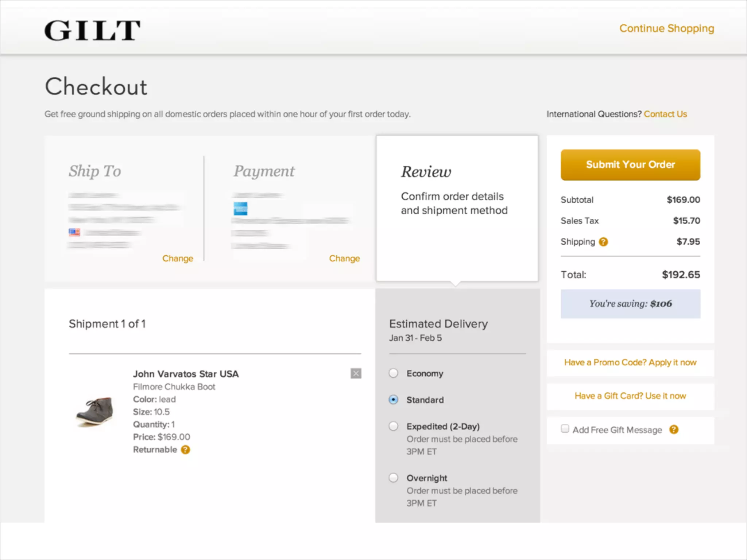The image size is (747, 560).
Task: Click the Returnable help question mark icon
Action: (185, 450)
